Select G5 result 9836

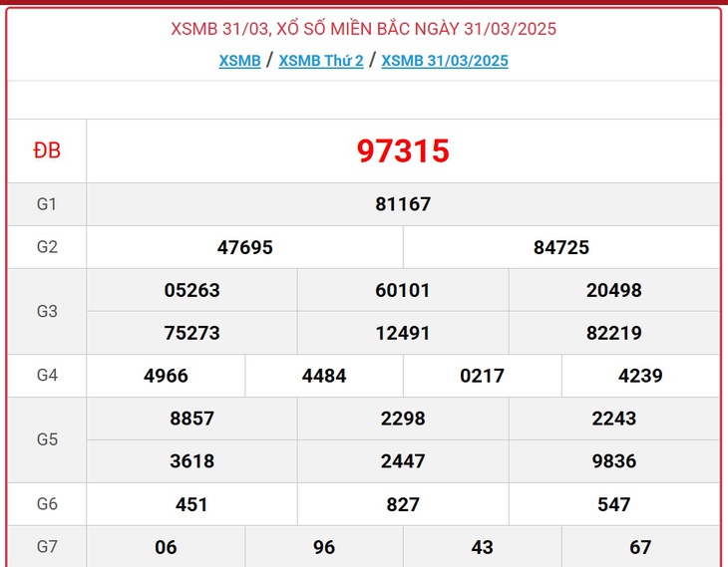click(x=613, y=460)
